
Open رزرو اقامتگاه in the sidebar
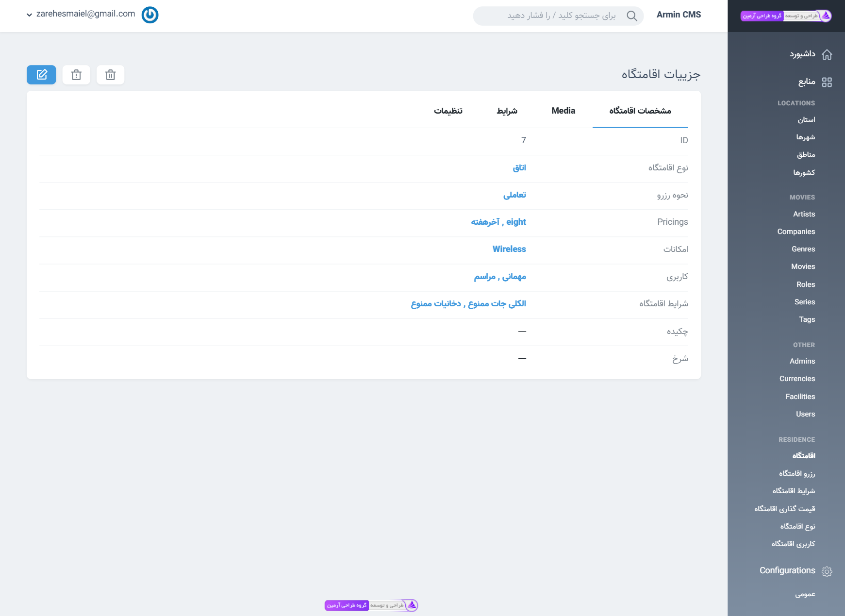(x=797, y=473)
